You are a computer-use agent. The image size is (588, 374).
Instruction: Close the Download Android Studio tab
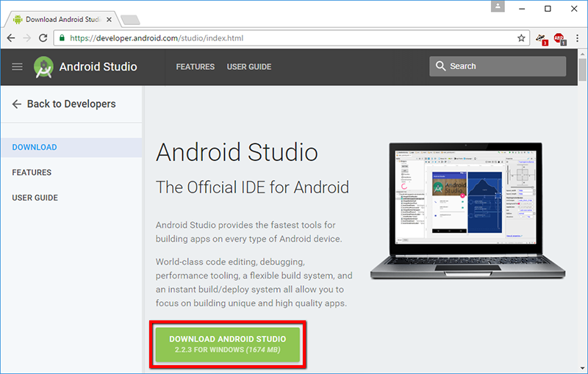coord(109,20)
